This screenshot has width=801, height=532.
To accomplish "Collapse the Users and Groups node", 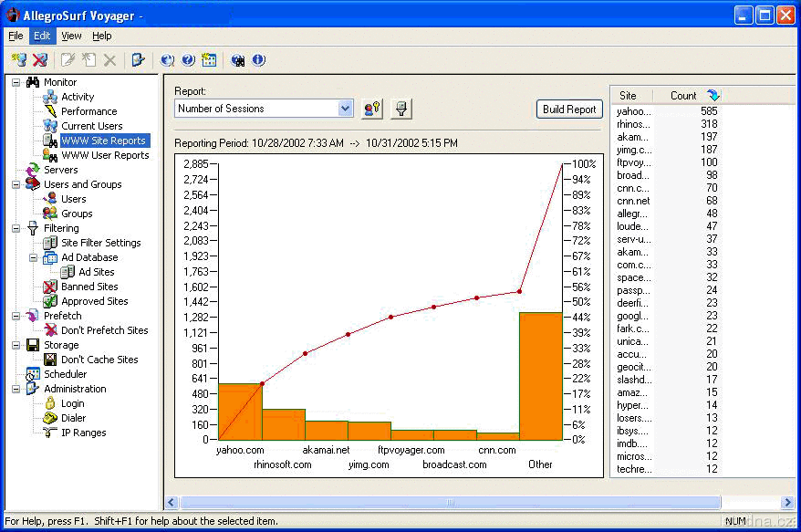I will pyautogui.click(x=16, y=184).
